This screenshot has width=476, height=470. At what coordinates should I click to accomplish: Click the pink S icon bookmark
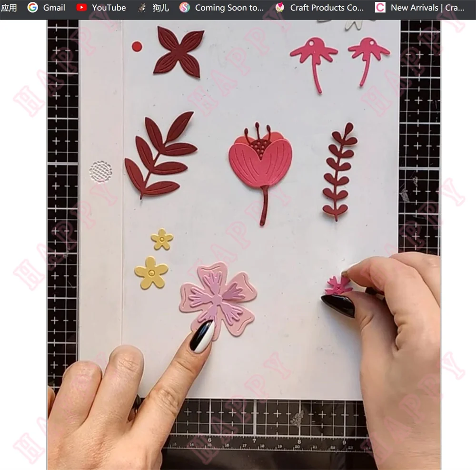[185, 7]
